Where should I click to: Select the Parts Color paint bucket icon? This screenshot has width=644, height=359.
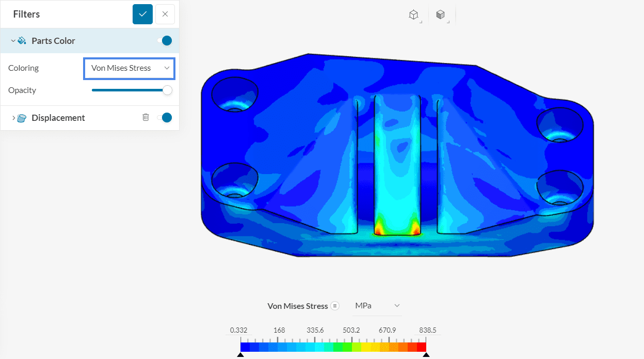22,40
